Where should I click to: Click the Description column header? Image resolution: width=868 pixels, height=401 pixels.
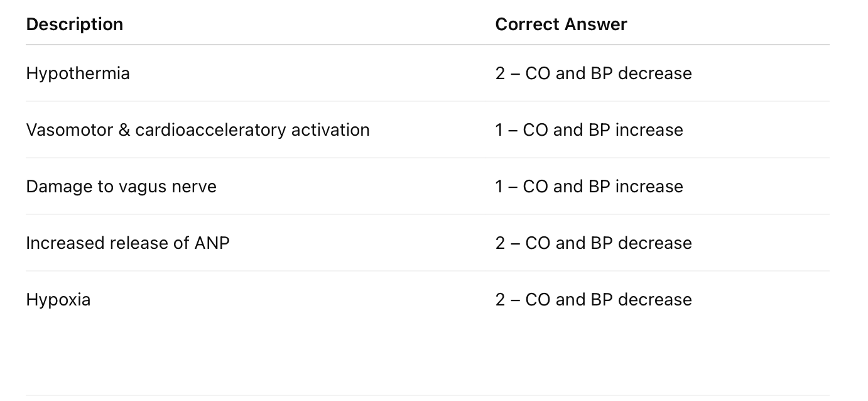(x=74, y=25)
